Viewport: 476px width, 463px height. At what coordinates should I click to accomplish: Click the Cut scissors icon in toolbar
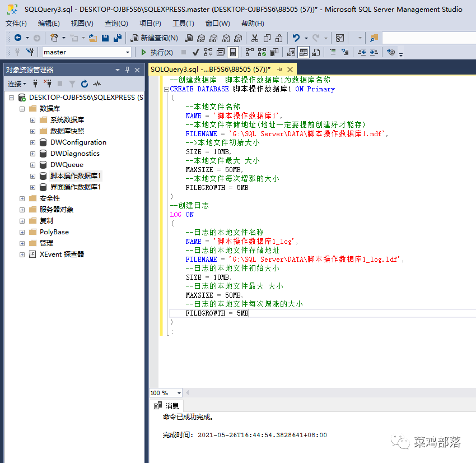254,38
